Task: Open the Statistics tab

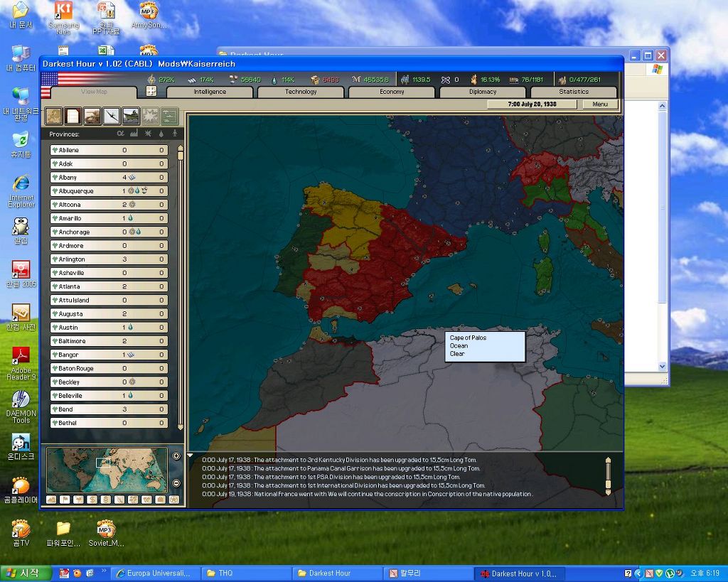Action: point(574,92)
